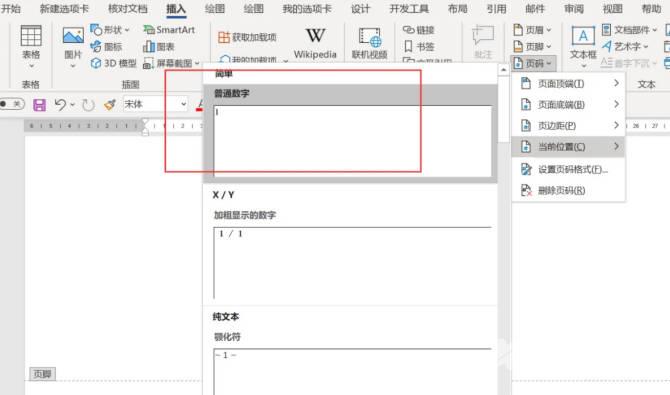Open the 引用 references tab
Screen dimensions: 670x395
point(496,9)
